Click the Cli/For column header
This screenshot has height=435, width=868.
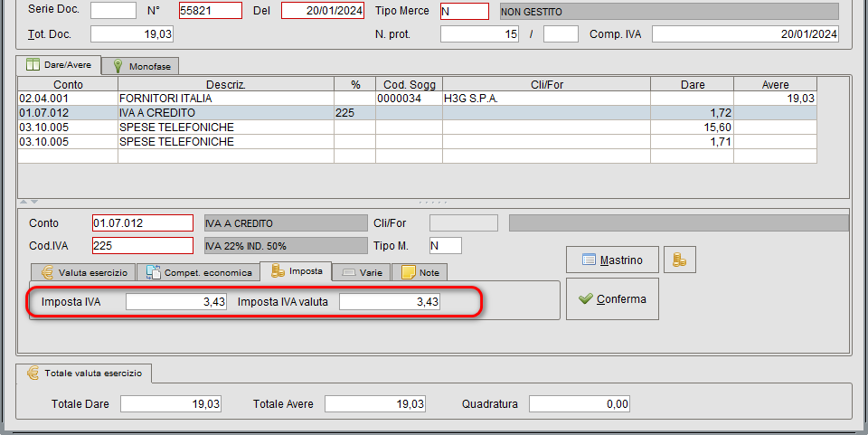point(546,84)
